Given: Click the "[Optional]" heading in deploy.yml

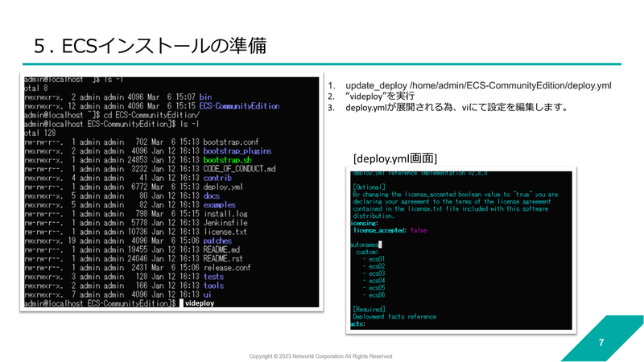Looking at the screenshot, I should pyautogui.click(x=369, y=187).
